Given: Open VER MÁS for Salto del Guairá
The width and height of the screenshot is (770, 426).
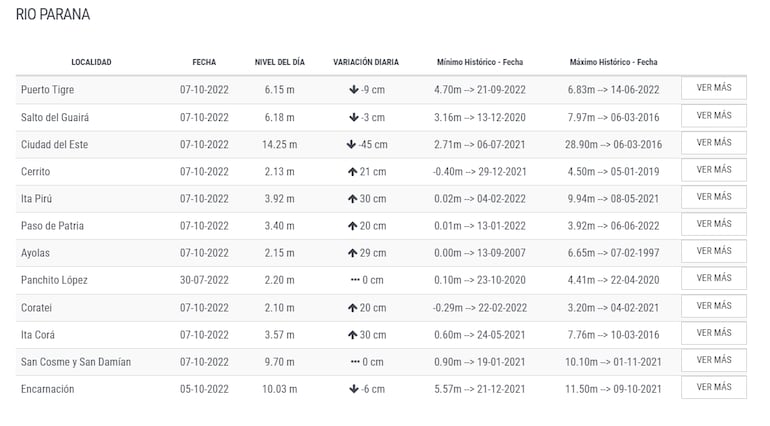Looking at the screenshot, I should point(713,116).
